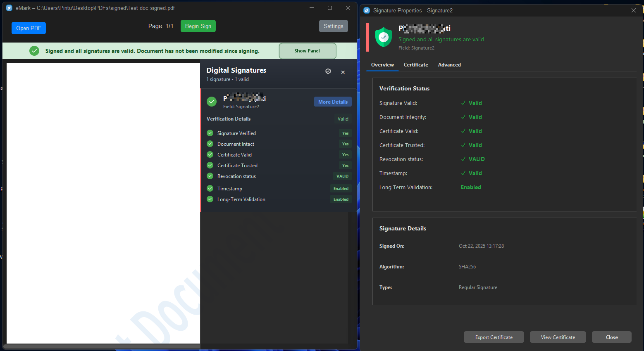Click the Valid badge beside Verification Details
The image size is (644, 351).
pyautogui.click(x=343, y=119)
